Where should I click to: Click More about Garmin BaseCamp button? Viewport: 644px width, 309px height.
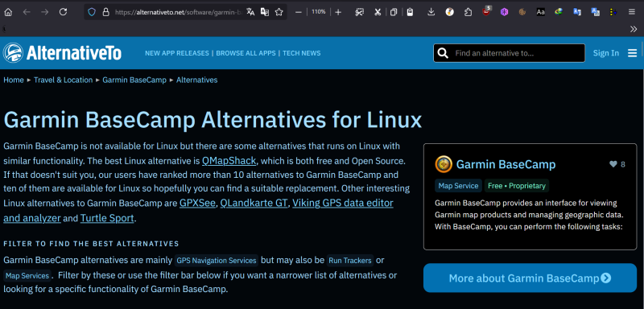click(x=530, y=278)
